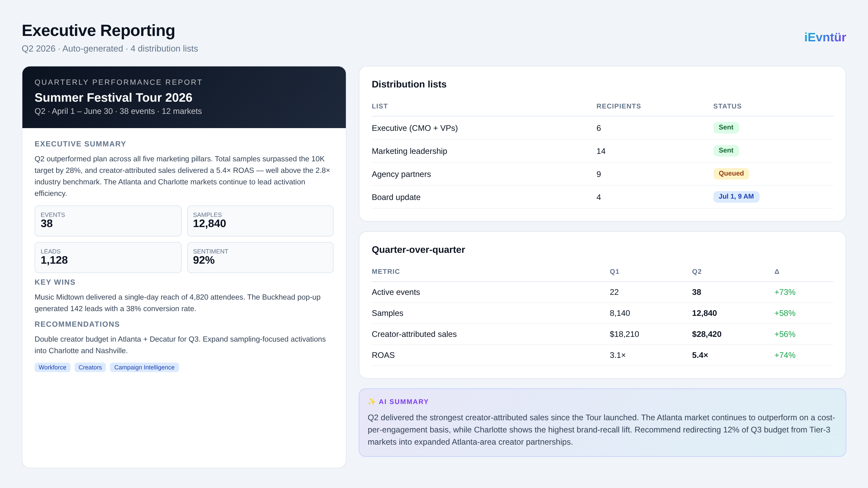Image resolution: width=868 pixels, height=488 pixels.
Task: Open the Samples 12,840 metric card
Action: coord(260,221)
